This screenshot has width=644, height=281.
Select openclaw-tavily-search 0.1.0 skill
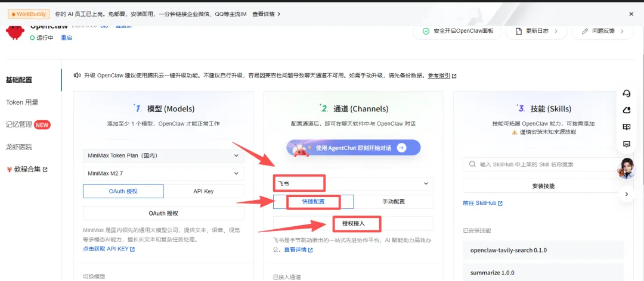pos(543,250)
